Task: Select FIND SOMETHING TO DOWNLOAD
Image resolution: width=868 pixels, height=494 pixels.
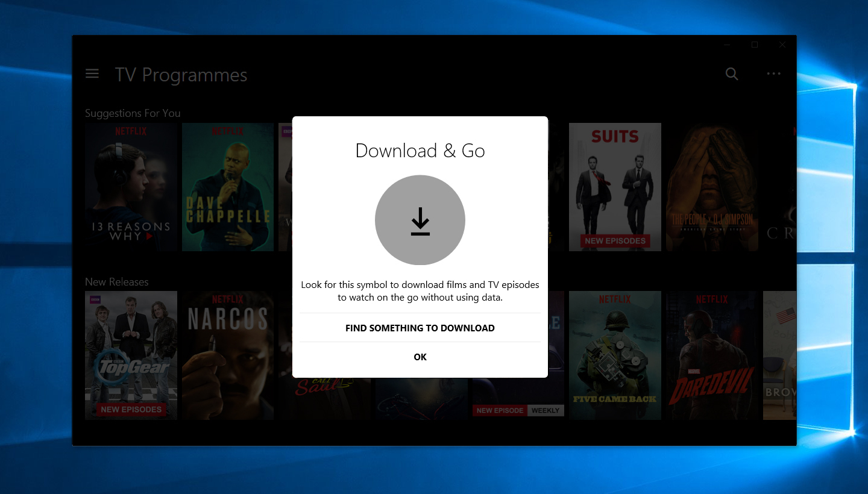Action: point(420,328)
